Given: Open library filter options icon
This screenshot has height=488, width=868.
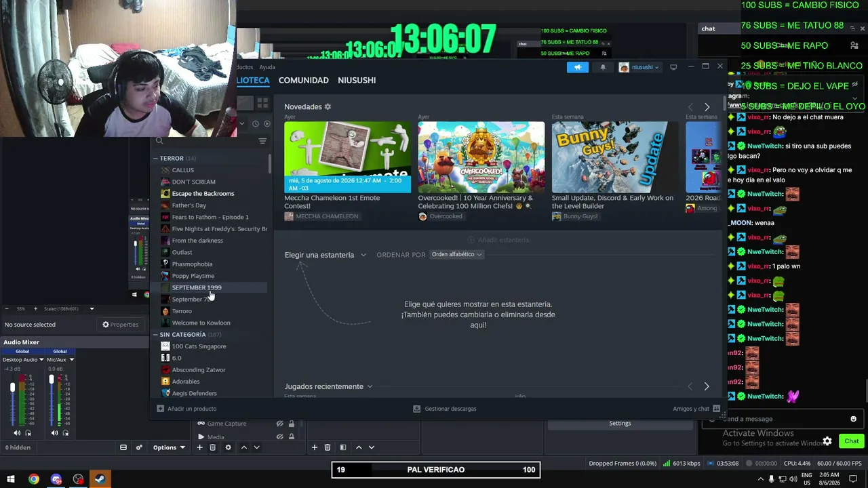Looking at the screenshot, I should point(262,141).
